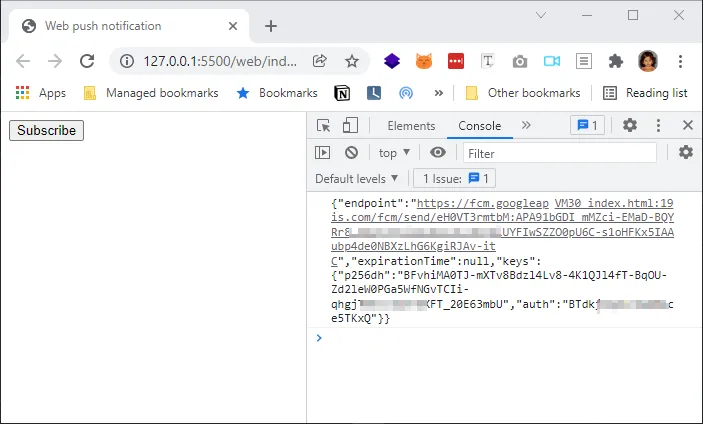The image size is (703, 424).
Task: Show more DevTools tabs chevron
Action: pos(526,125)
